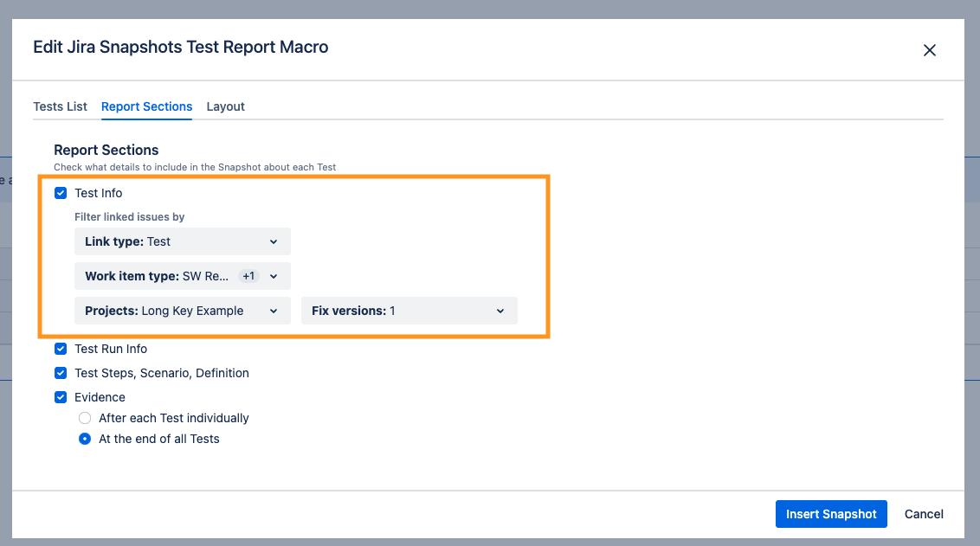Click the Test Info label
Screen dimensions: 980x546
[x=98, y=193]
